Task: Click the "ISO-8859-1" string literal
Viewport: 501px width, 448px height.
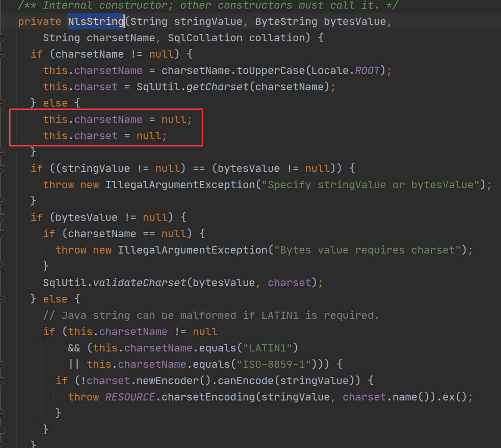Action: [x=274, y=364]
